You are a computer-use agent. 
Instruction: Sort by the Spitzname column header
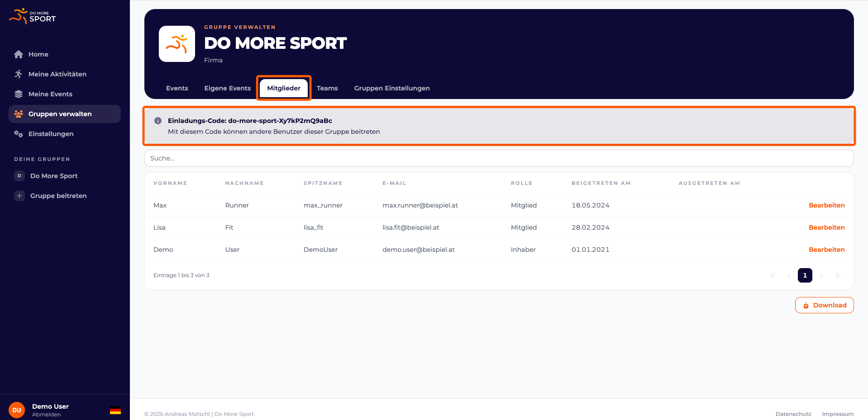pyautogui.click(x=323, y=183)
